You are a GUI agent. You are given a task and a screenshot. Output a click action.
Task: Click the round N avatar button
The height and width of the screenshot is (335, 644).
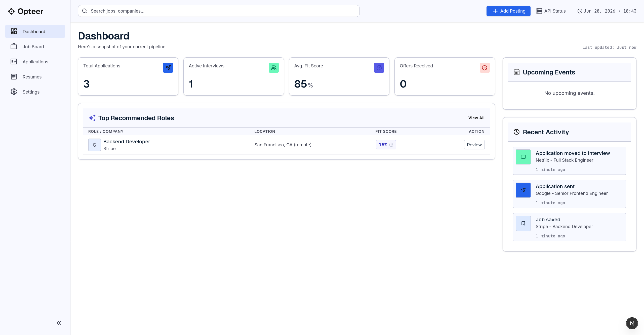[x=632, y=323]
